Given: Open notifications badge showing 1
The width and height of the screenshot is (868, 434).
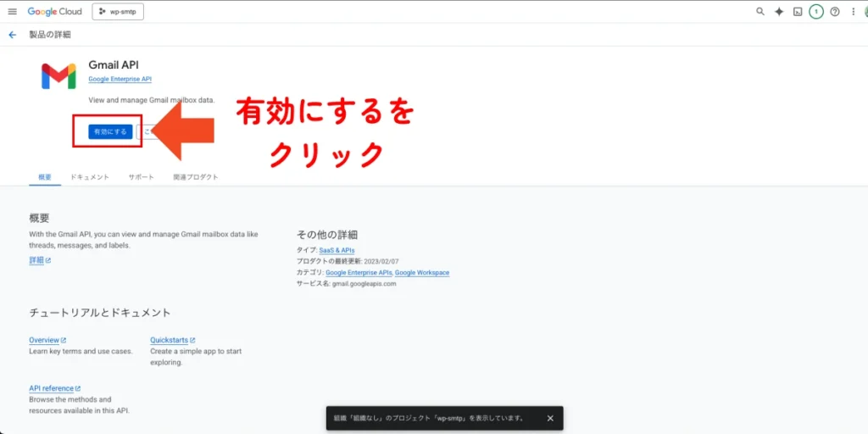Looking at the screenshot, I should 816,12.
